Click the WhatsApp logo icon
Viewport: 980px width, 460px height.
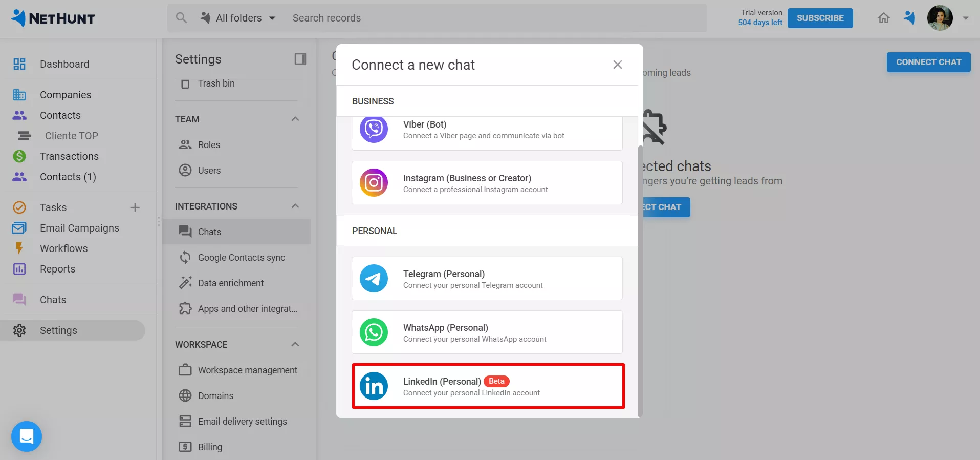tap(374, 332)
